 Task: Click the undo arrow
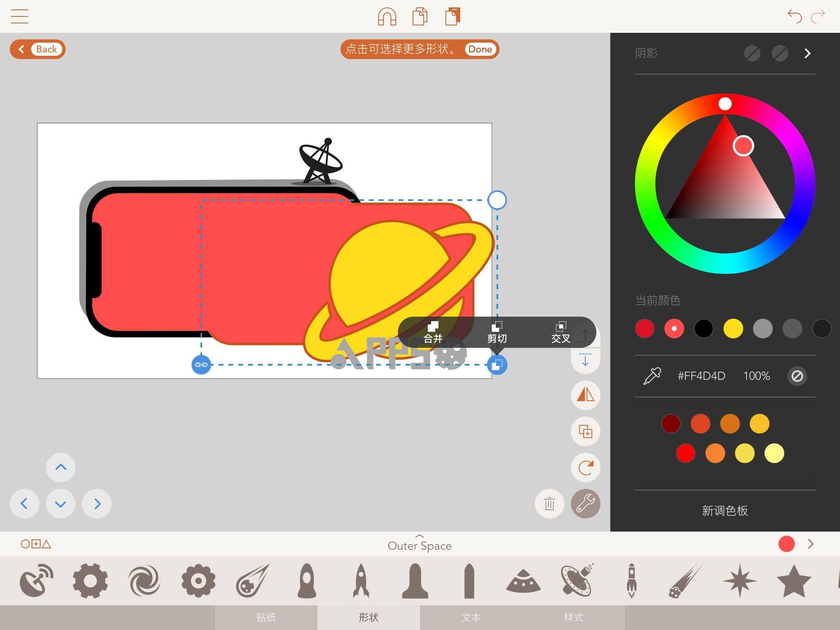click(x=794, y=16)
